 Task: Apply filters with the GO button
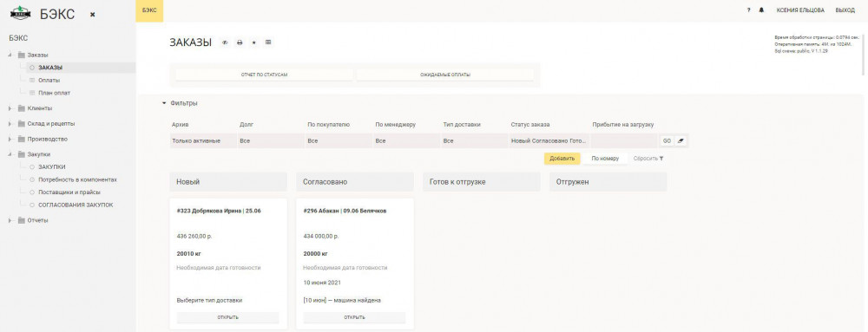coord(667,141)
